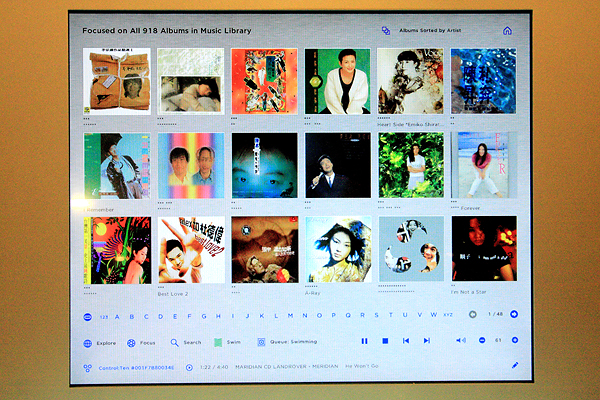This screenshot has width=600, height=400.
Task: Jump to artists starting with C
Action: (x=146, y=317)
